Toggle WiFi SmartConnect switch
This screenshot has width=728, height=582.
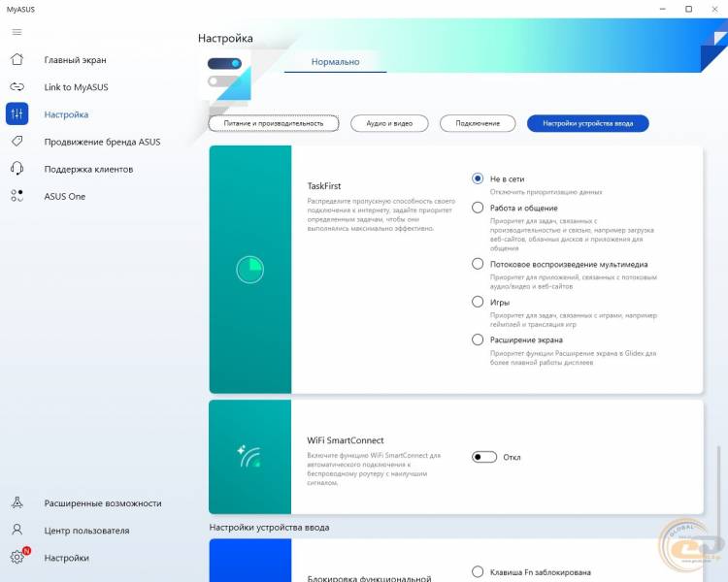pos(483,457)
